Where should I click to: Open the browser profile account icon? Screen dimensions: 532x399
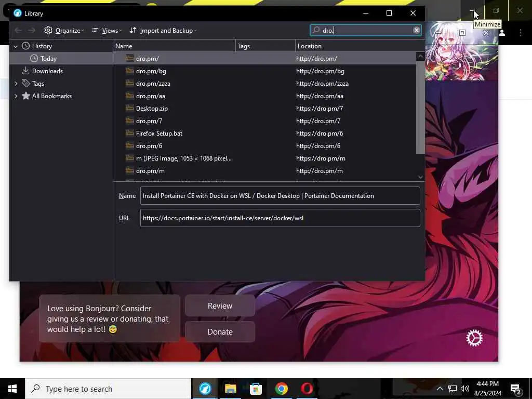[502, 33]
